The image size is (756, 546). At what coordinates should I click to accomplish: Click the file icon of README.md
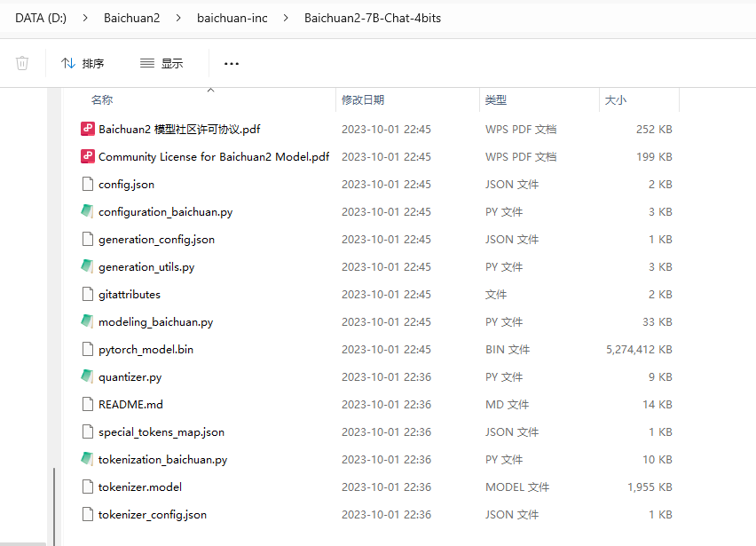tap(87, 404)
